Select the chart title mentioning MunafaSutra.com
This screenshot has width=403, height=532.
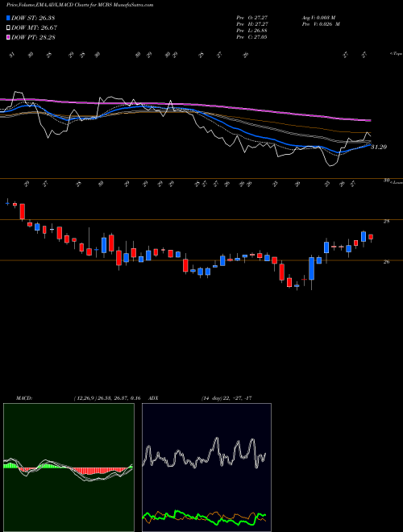click(80, 5)
